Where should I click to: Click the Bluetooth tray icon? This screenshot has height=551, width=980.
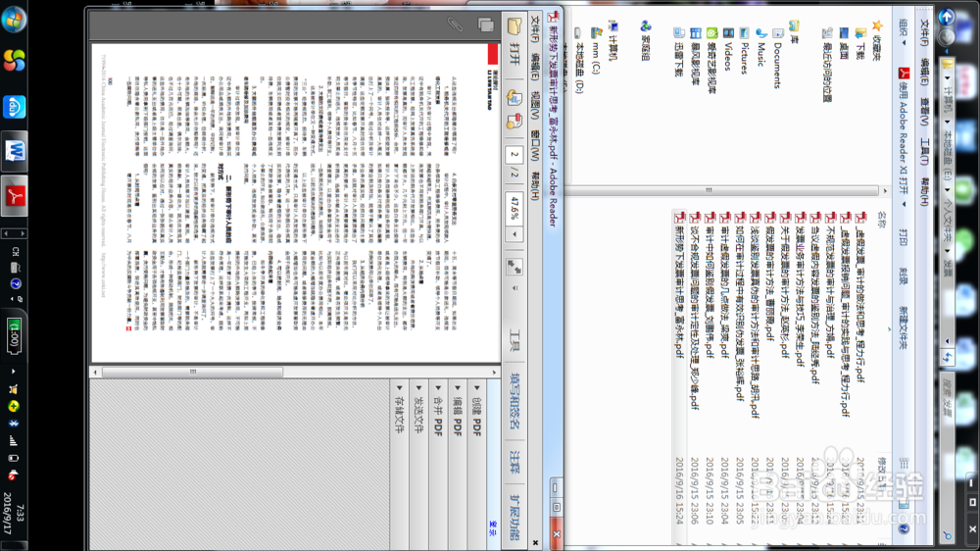[13, 424]
